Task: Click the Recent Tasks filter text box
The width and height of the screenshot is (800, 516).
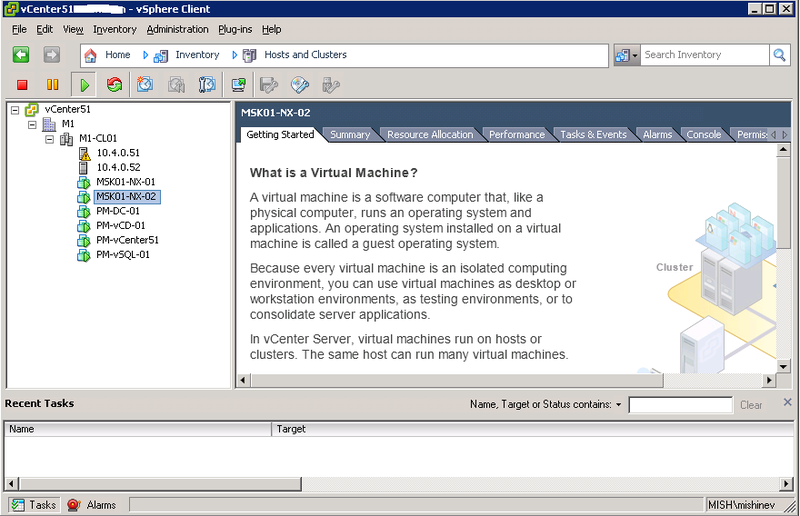Action: pos(681,405)
